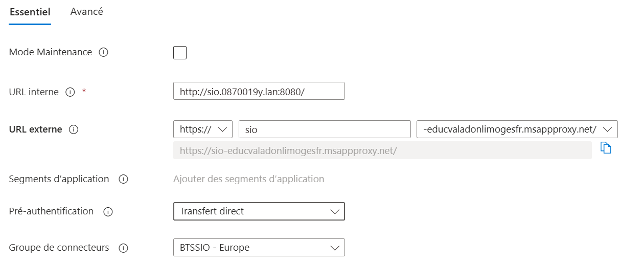
Task: Expand the BTSSIO - Europe connector group dropdown
Action: pos(259,248)
